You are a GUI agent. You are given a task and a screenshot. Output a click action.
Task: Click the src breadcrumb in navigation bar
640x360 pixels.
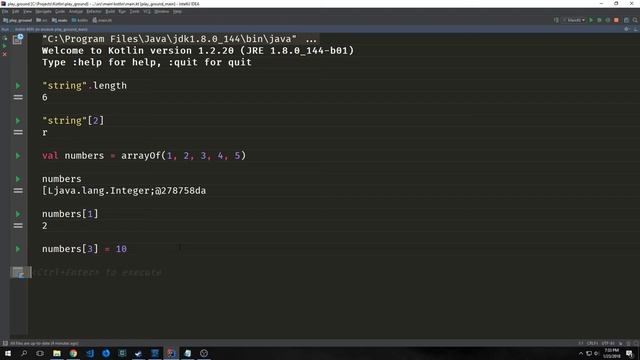pos(42,20)
